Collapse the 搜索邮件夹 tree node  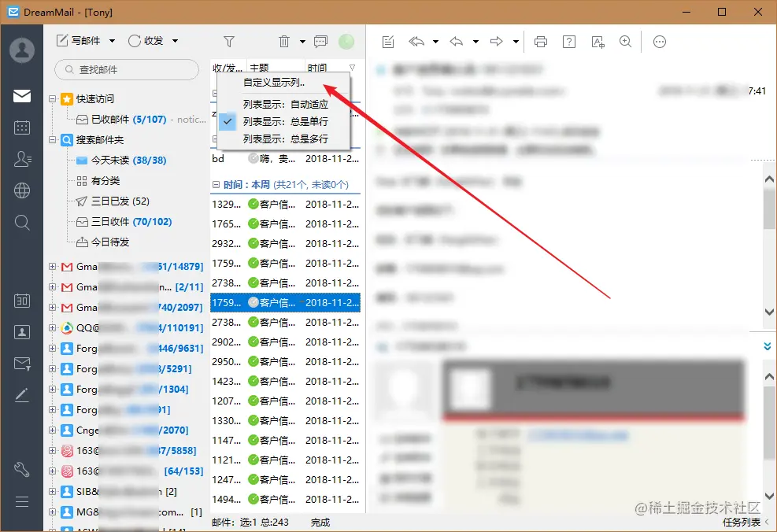click(53, 139)
